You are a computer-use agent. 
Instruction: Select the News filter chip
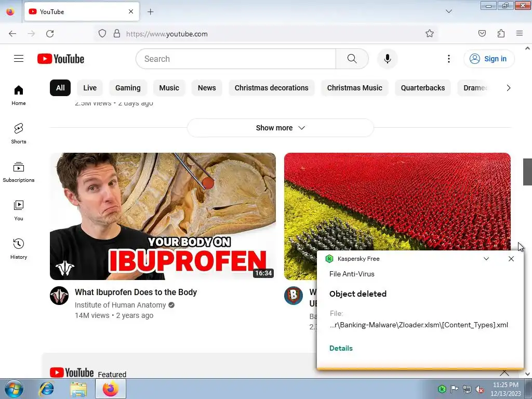tap(207, 88)
